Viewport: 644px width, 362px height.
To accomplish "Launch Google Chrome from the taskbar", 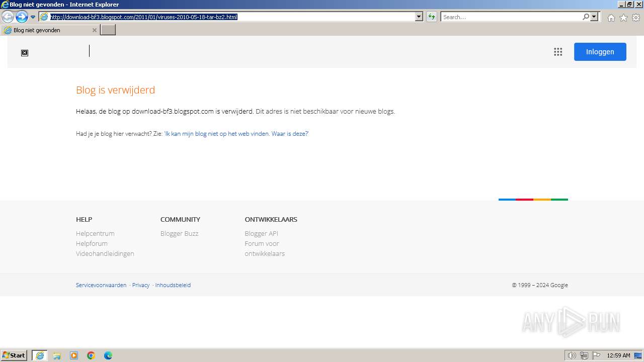I will click(x=91, y=355).
